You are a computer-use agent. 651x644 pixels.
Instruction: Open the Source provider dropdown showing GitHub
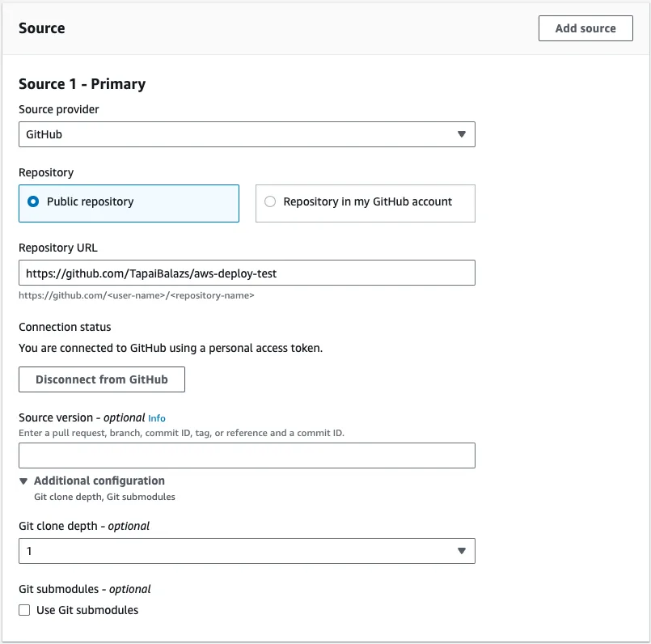pos(247,133)
